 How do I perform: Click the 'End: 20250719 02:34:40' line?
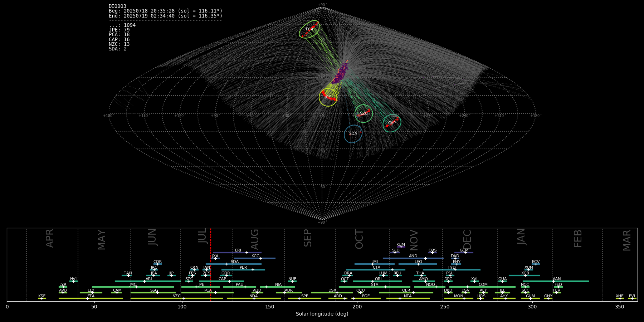click(x=166, y=16)
